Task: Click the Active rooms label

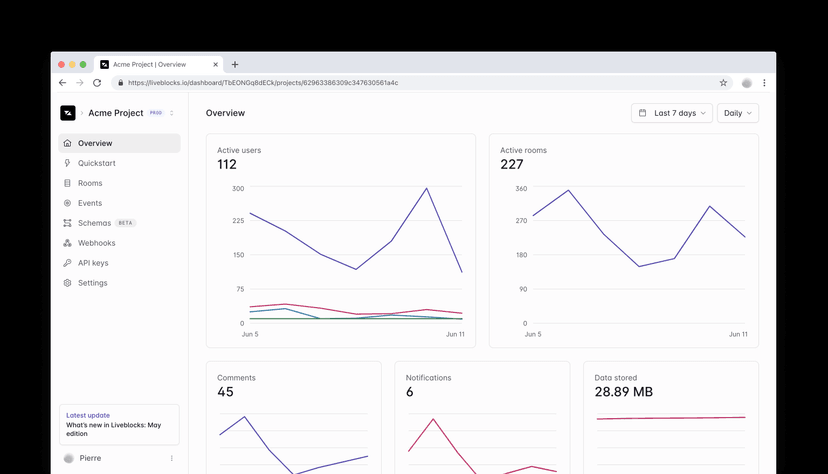Action: (523, 150)
